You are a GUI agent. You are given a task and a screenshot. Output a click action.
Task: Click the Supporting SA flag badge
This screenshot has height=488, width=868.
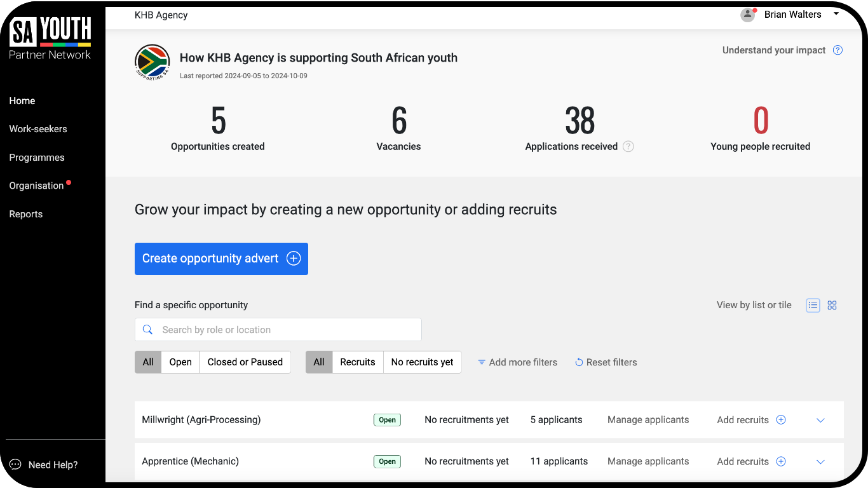coord(153,62)
